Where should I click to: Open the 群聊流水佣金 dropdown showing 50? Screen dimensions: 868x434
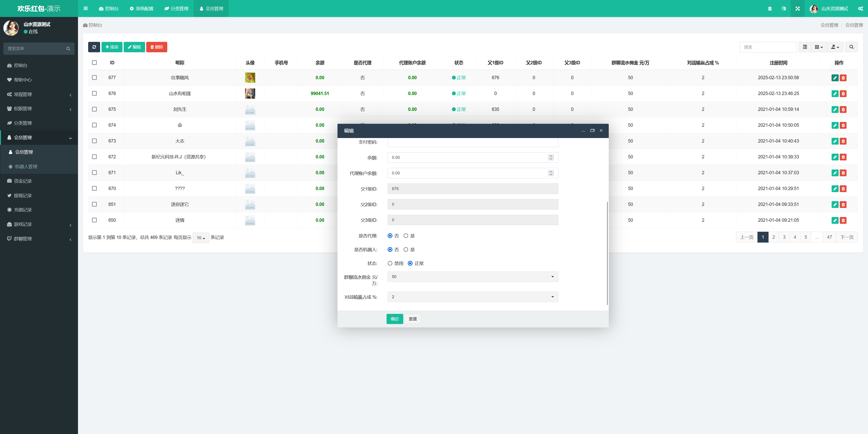tap(472, 277)
